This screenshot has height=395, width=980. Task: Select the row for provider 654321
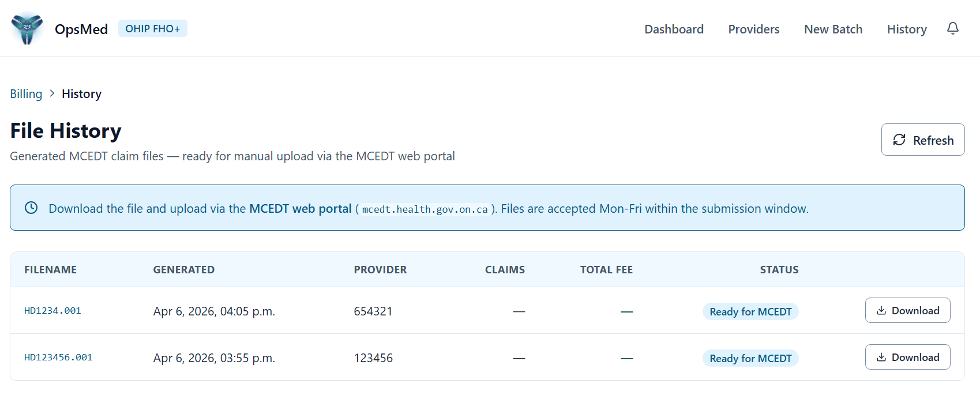(x=373, y=311)
